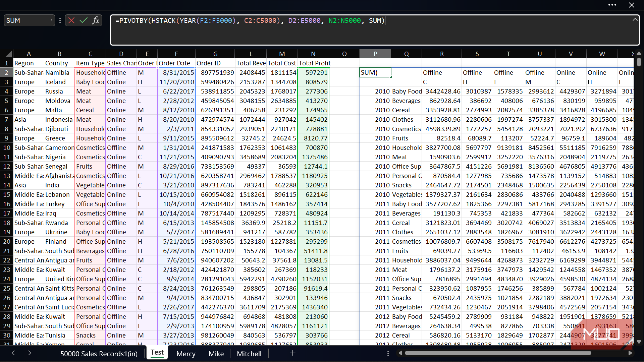This screenshot has width=644, height=362.
Task: Open 50000 Sales Records1(in) sheet
Action: point(99,354)
